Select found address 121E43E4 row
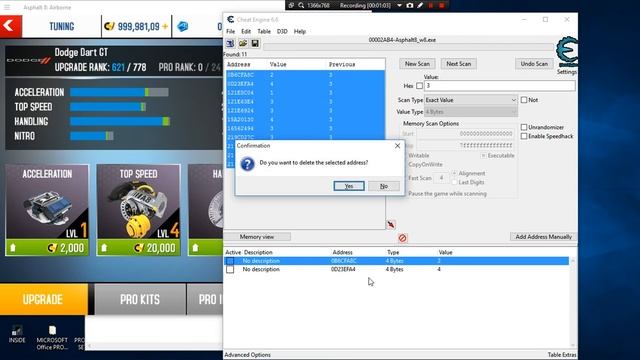The image size is (640, 360). (x=305, y=102)
